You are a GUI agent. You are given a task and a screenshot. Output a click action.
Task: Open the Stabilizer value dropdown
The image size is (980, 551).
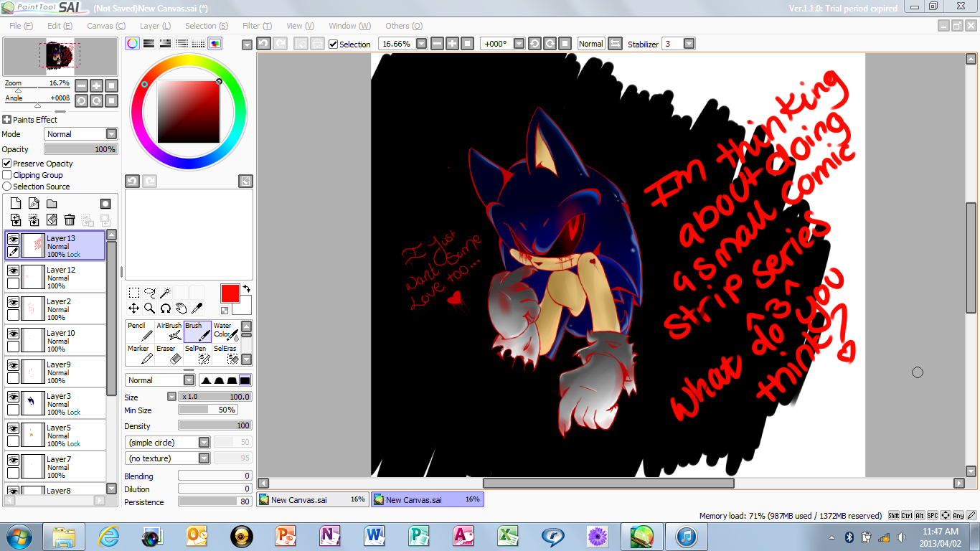[x=689, y=44]
